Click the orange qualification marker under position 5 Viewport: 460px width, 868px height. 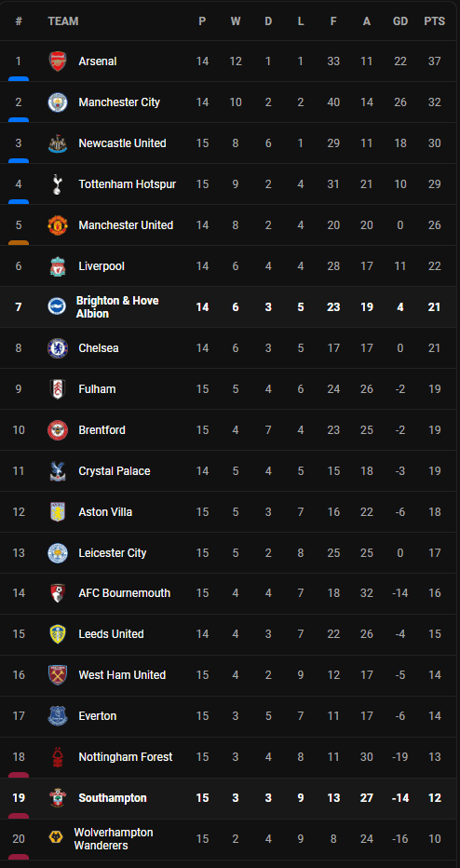pos(19,242)
